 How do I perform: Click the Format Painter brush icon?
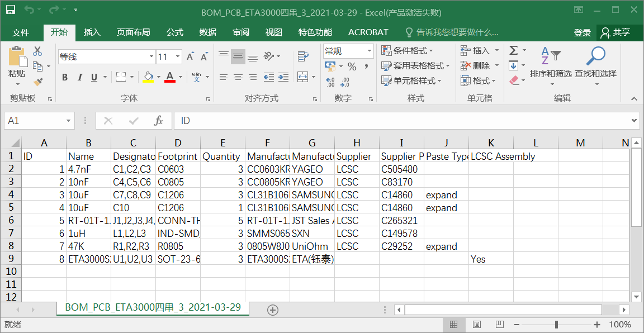[38, 82]
